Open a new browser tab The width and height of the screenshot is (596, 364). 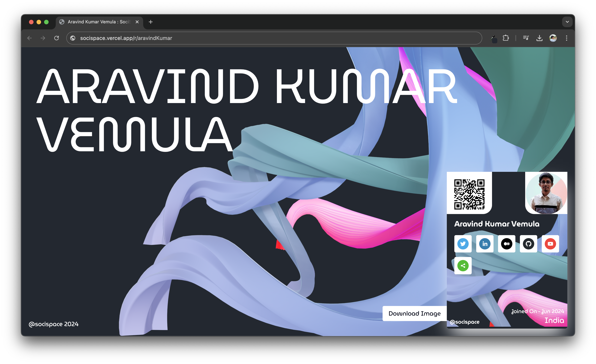[x=151, y=22]
